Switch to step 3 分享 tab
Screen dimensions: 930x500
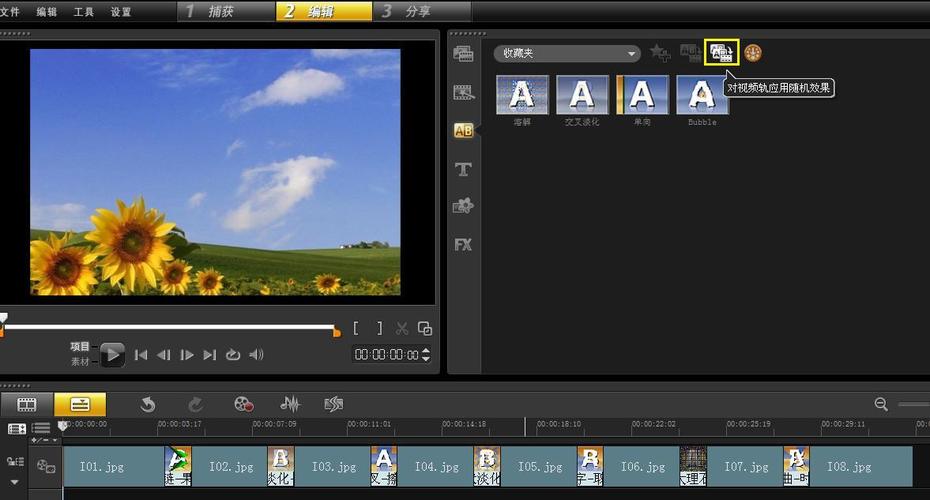[x=421, y=11]
